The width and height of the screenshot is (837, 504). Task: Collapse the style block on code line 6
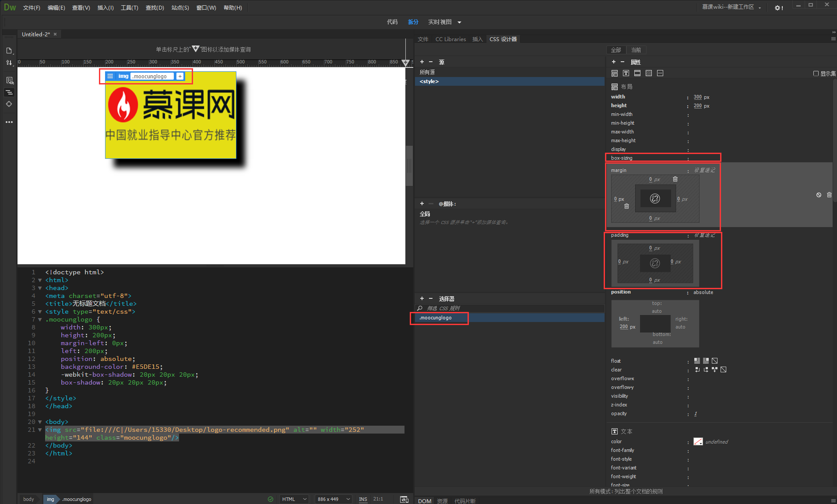[40, 311]
